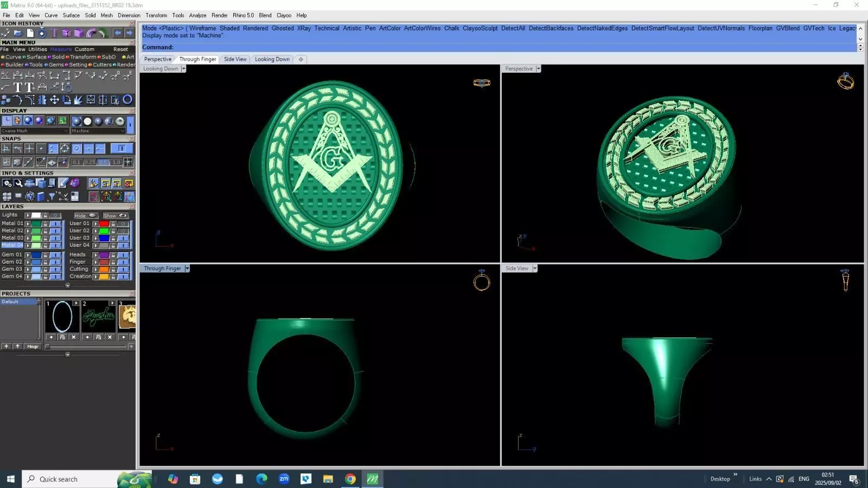Select the angle dimension measure tool
868x488 pixels.
click(5, 75)
